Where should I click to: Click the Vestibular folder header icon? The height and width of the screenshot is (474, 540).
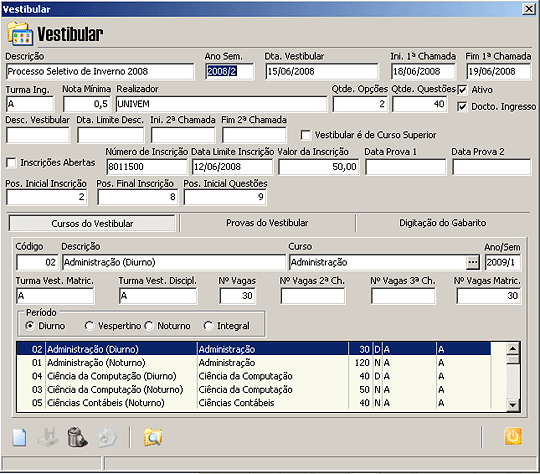[20, 34]
